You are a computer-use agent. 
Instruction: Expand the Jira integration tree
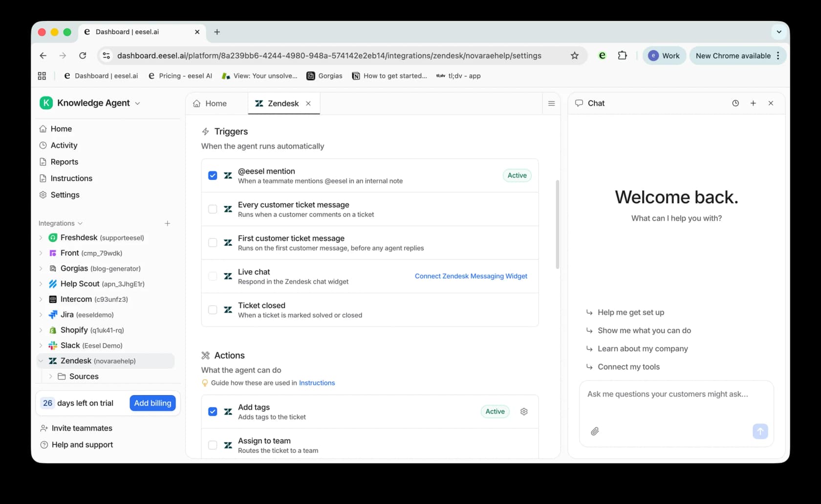point(41,315)
